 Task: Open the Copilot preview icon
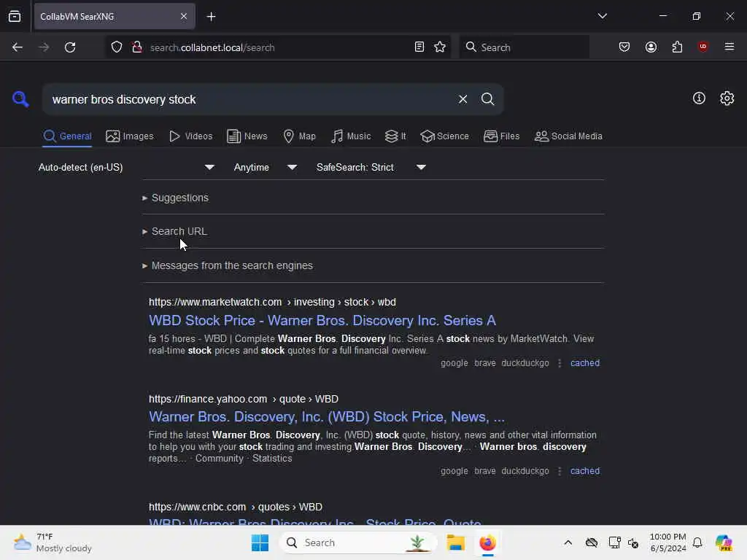click(724, 542)
